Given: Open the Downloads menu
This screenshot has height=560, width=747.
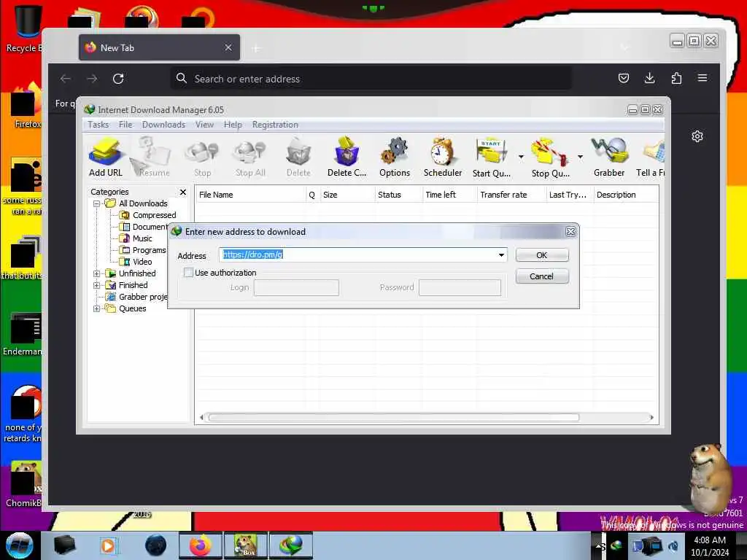Looking at the screenshot, I should click(163, 125).
